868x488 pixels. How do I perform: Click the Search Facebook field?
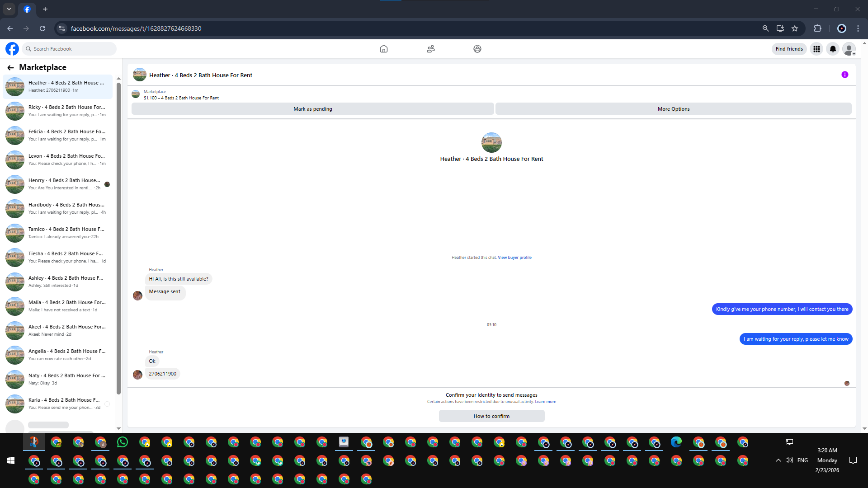tap(70, 49)
